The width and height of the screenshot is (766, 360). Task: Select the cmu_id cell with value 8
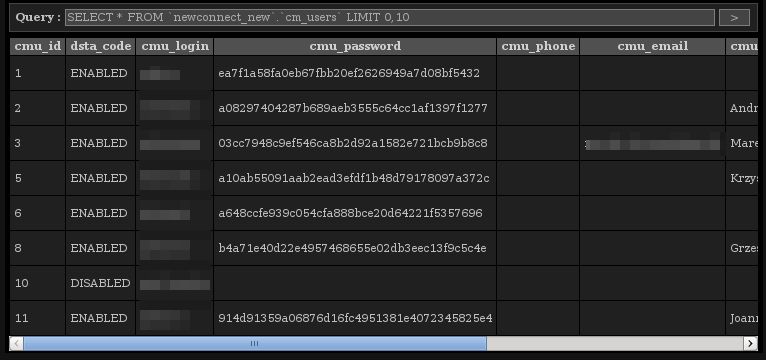38,249
